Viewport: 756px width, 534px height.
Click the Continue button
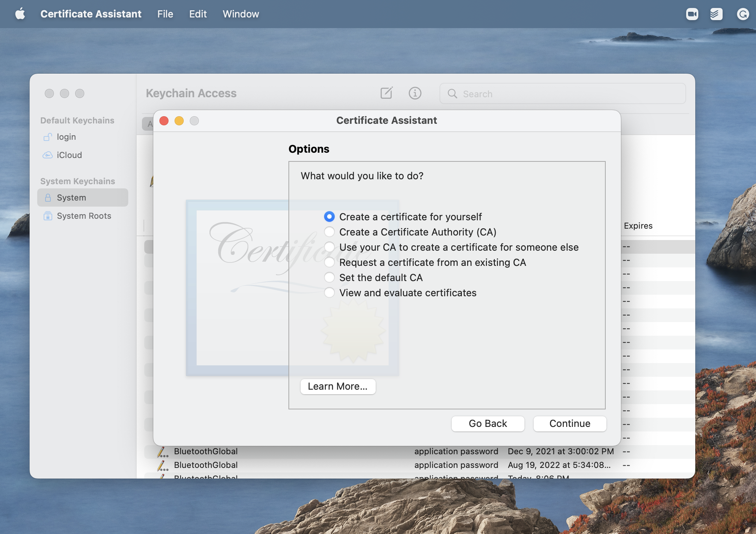[570, 423]
